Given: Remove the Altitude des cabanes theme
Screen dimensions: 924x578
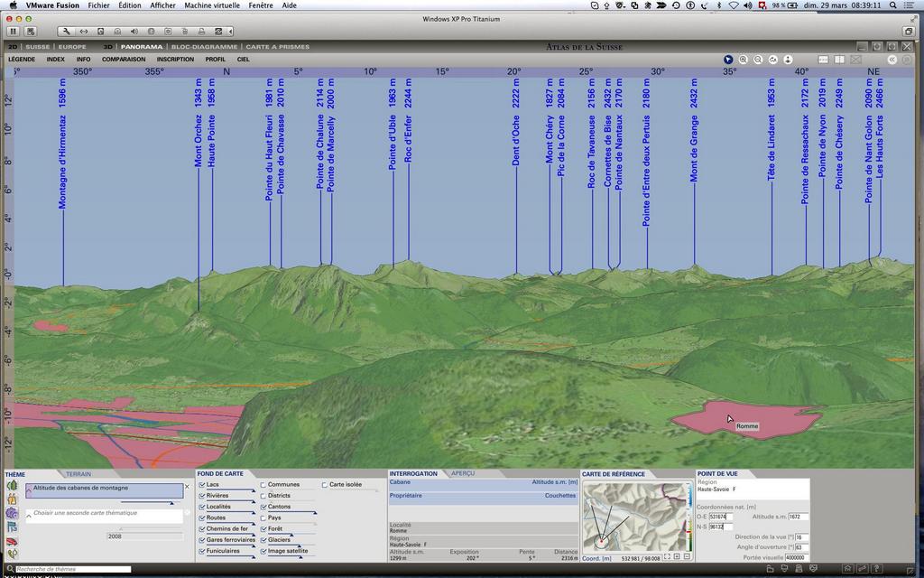Looking at the screenshot, I should click(x=188, y=487).
